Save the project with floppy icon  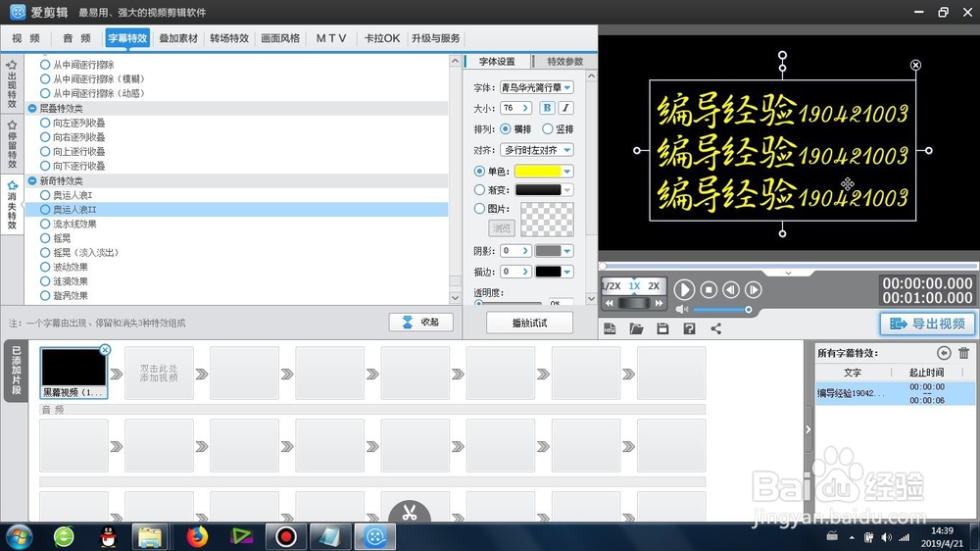coord(662,328)
